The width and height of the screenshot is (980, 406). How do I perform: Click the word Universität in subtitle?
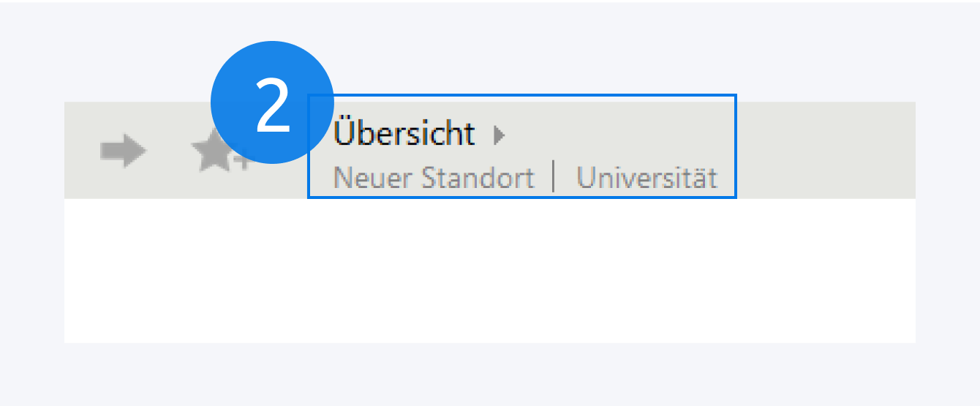click(x=647, y=178)
